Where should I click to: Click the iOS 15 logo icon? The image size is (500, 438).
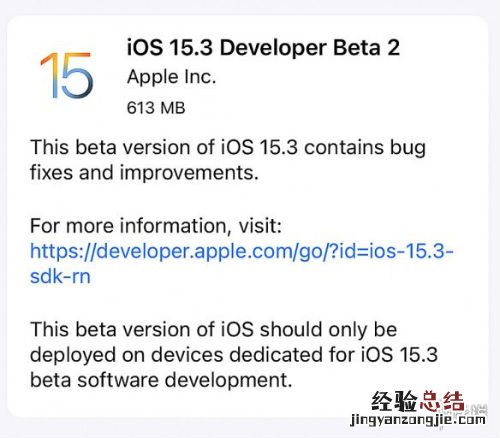click(x=66, y=75)
